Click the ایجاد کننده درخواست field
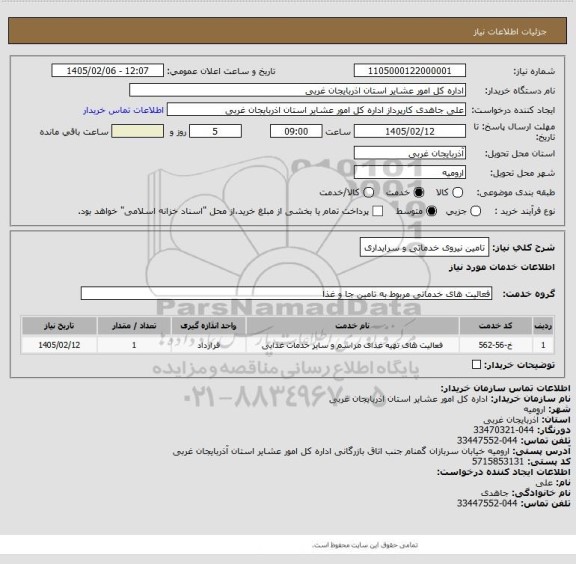Image resolution: width=576 pixels, height=564 pixels. (316, 110)
